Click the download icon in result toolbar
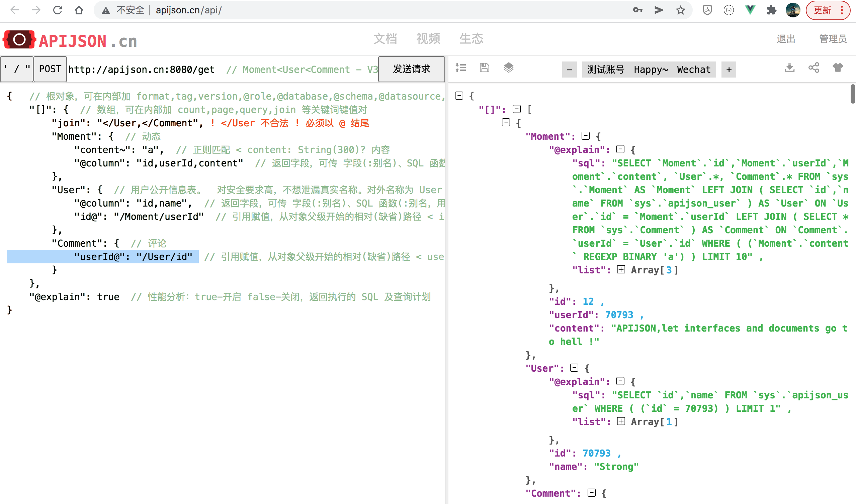 click(789, 68)
